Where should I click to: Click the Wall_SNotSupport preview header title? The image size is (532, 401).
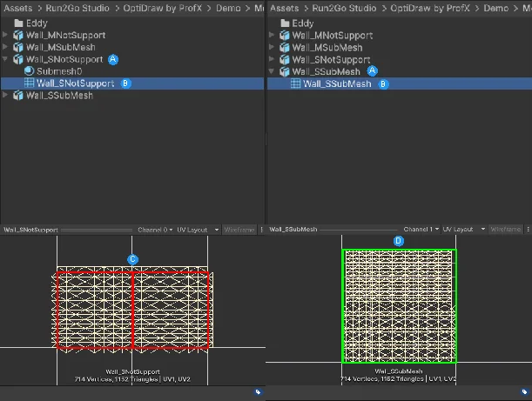click(30, 230)
